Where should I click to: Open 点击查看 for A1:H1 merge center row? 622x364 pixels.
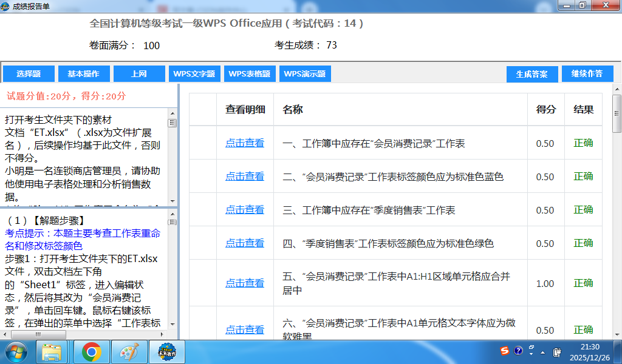pyautogui.click(x=245, y=283)
